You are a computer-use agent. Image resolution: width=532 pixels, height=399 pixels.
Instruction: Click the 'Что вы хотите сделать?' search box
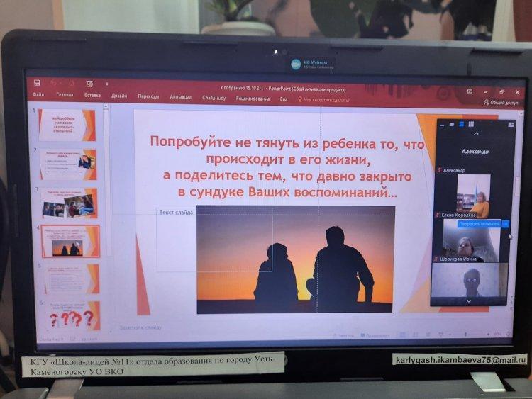tap(323, 100)
